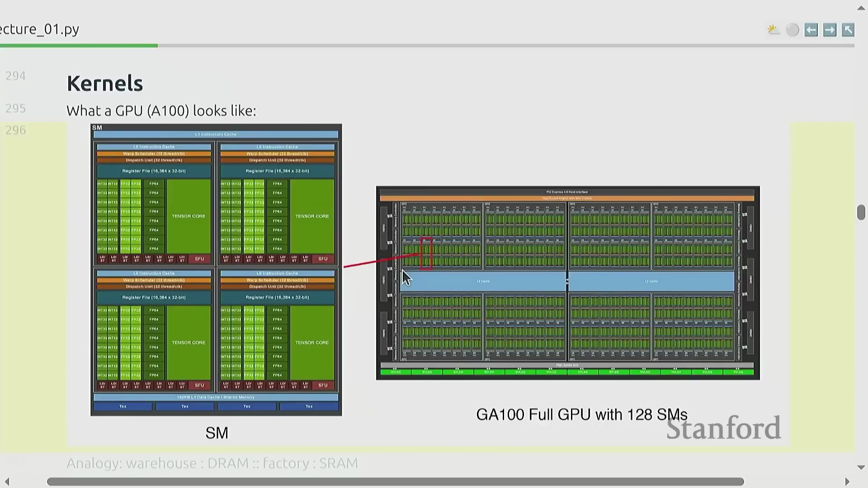
Task: Click the vertical scrollbar thumb
Action: [861, 212]
